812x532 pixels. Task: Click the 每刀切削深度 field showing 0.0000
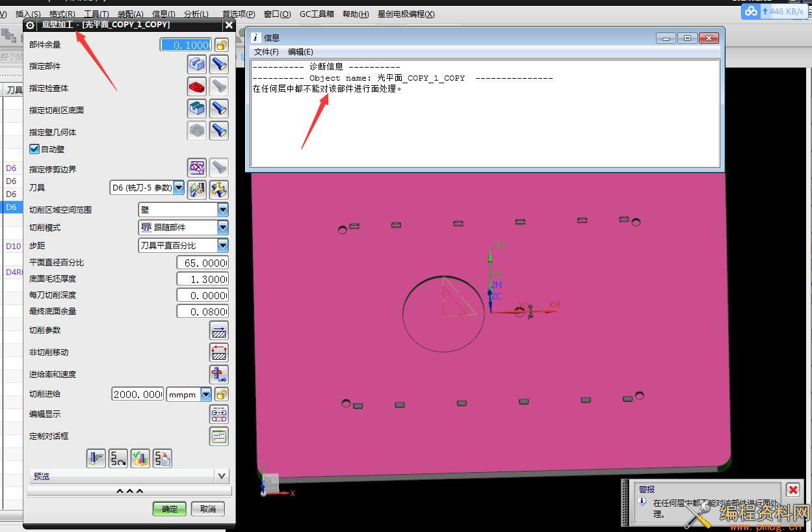click(202, 295)
